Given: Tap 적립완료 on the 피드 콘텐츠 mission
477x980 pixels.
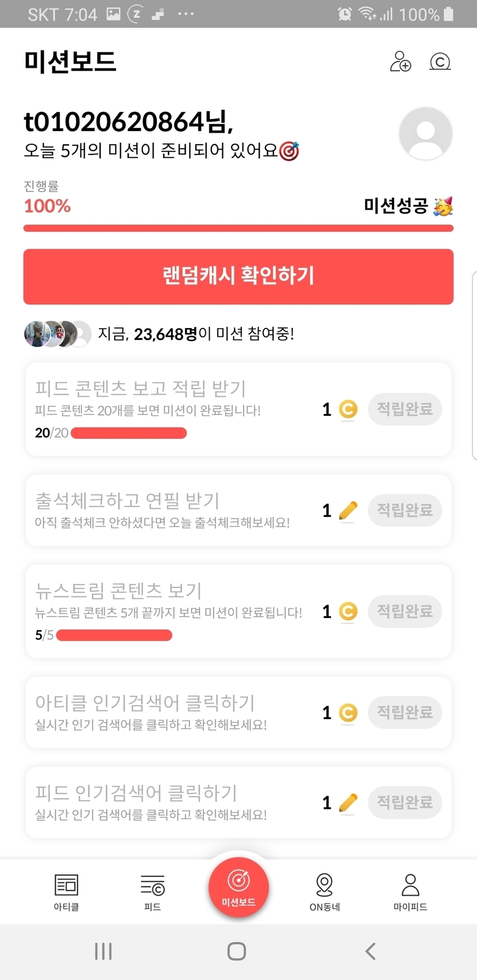Looking at the screenshot, I should pyautogui.click(x=405, y=409).
